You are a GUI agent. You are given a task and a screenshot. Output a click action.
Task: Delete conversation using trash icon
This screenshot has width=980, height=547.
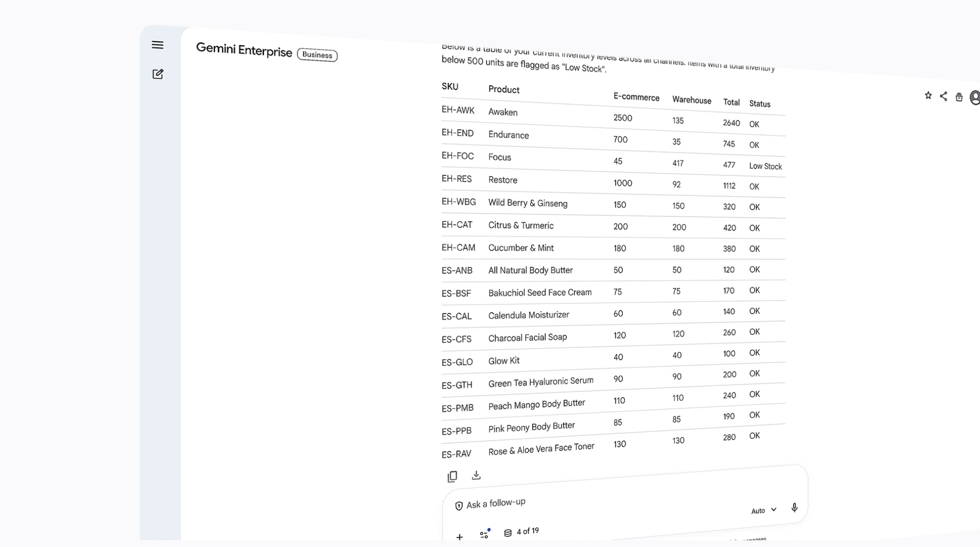coord(959,97)
